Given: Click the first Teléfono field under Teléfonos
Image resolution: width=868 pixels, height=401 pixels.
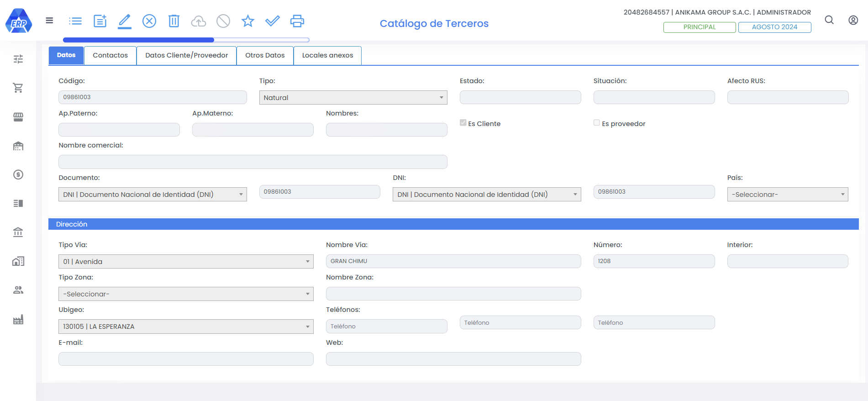Looking at the screenshot, I should [387, 326].
